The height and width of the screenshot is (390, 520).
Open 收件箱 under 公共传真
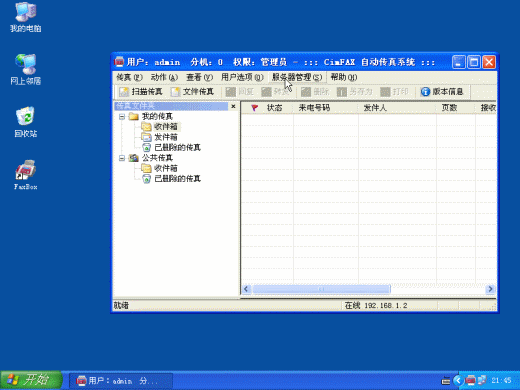(x=166, y=168)
